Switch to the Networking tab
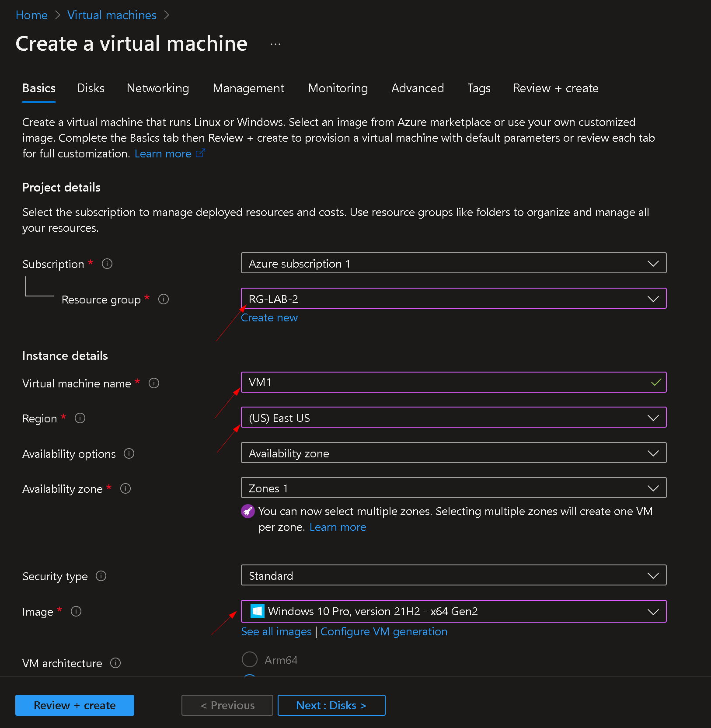 [158, 88]
